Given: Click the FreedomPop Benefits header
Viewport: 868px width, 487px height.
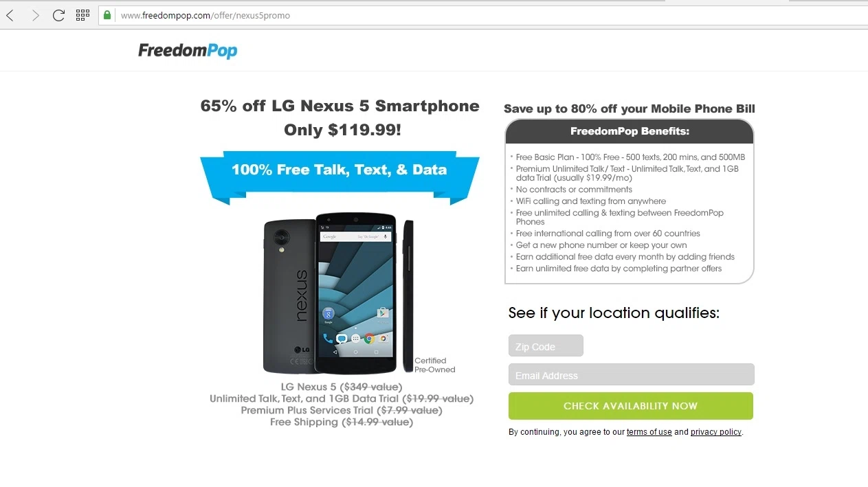Looking at the screenshot, I should tap(630, 131).
